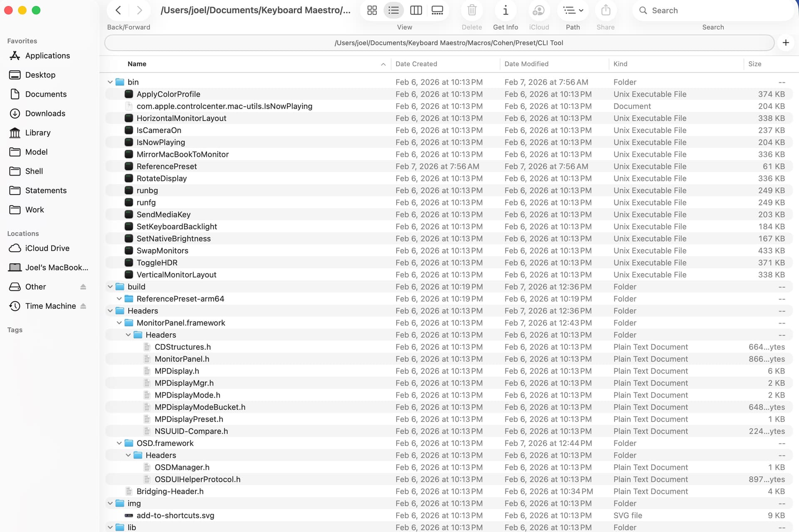Image resolution: width=799 pixels, height=532 pixels.
Task: Open the Path dropdown menu
Action: [x=573, y=10]
